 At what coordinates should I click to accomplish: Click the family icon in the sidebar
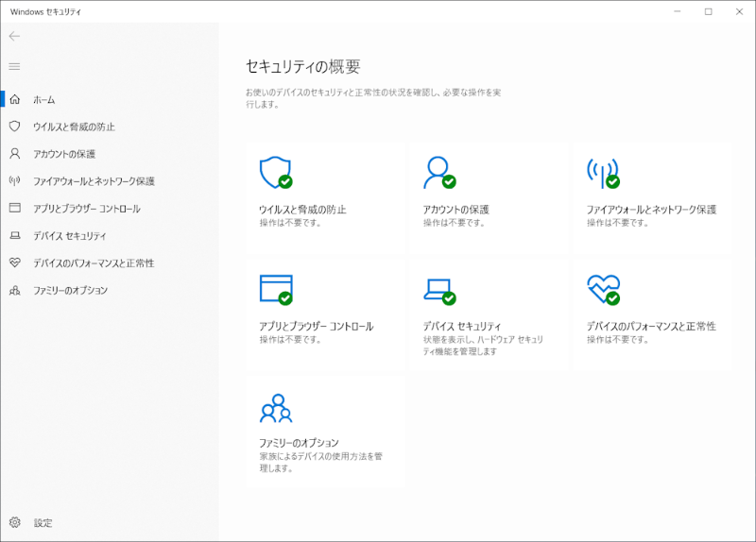point(14,290)
